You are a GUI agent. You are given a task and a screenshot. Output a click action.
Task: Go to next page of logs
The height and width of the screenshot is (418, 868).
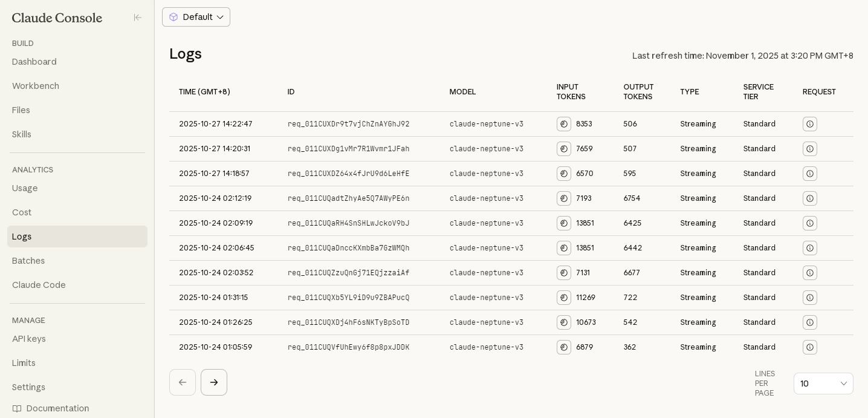tap(214, 382)
